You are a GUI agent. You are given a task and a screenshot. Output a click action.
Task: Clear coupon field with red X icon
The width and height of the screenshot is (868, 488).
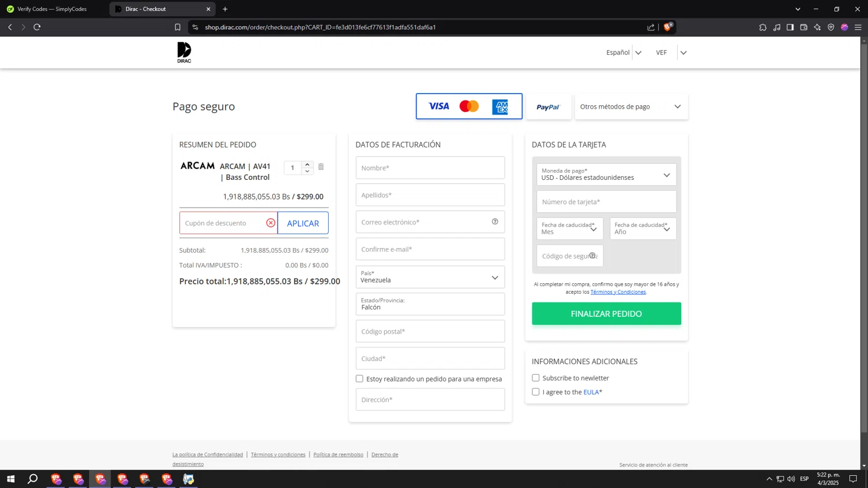pyautogui.click(x=270, y=223)
